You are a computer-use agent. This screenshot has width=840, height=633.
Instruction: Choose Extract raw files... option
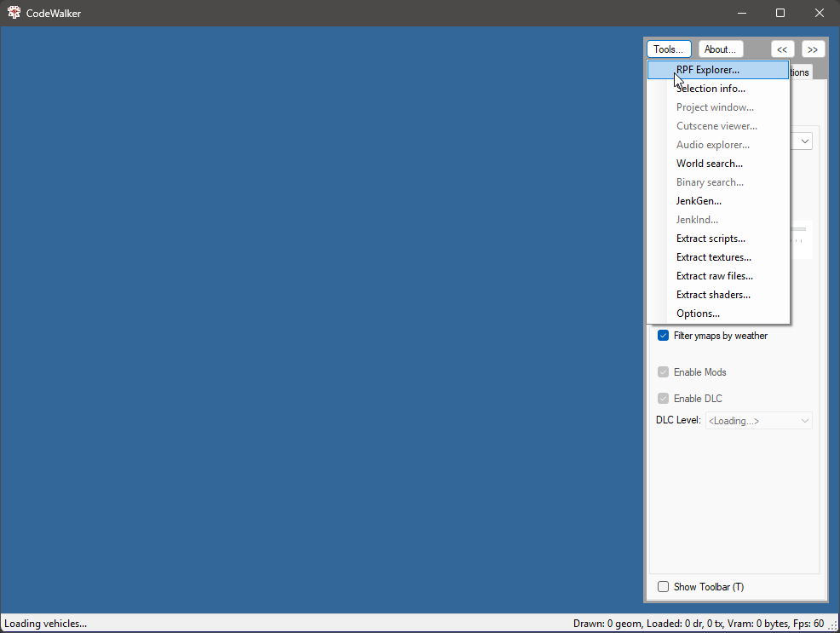point(714,276)
